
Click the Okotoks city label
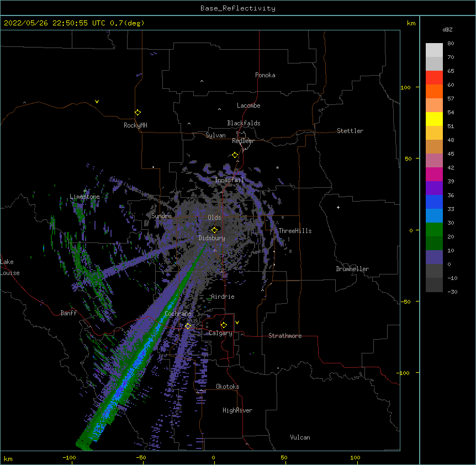pos(228,387)
